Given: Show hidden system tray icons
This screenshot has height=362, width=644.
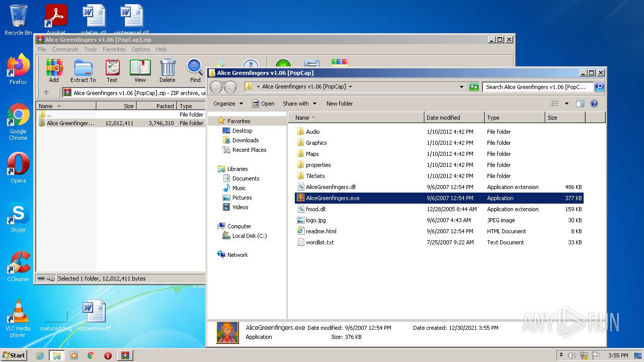Looking at the screenshot, I should pos(561,355).
